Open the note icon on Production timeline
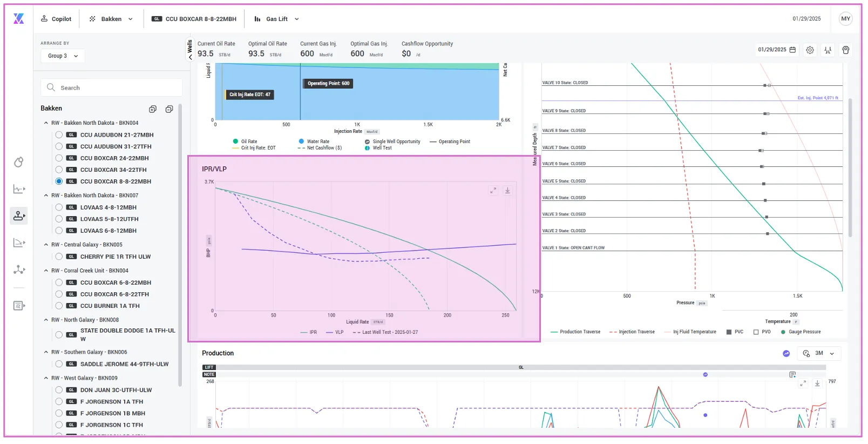Viewport: 868px width, 444px height. point(792,374)
